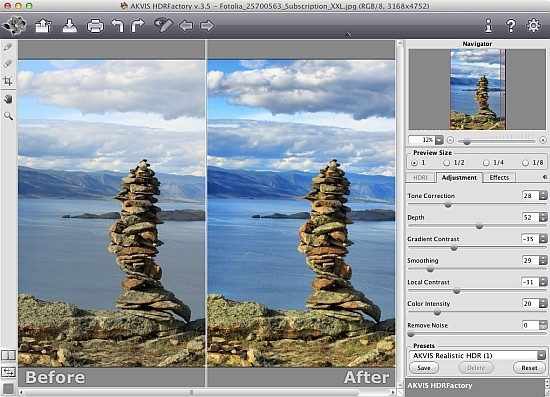This screenshot has width=550, height=397.
Task: Switch to the Effects tab
Action: pyautogui.click(x=499, y=177)
